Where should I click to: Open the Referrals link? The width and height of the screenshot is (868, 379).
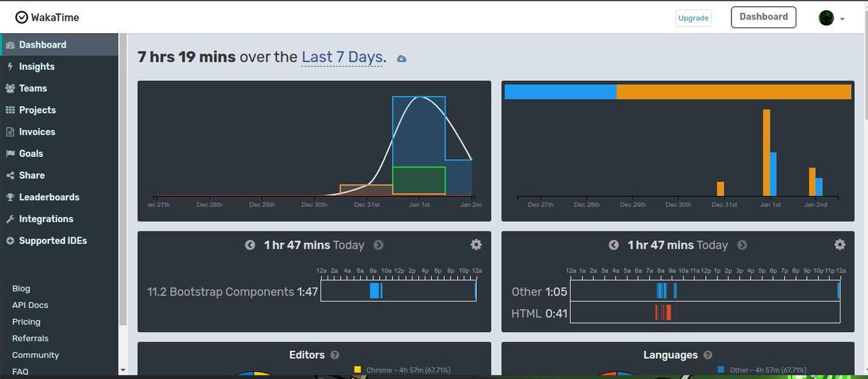tap(30, 338)
